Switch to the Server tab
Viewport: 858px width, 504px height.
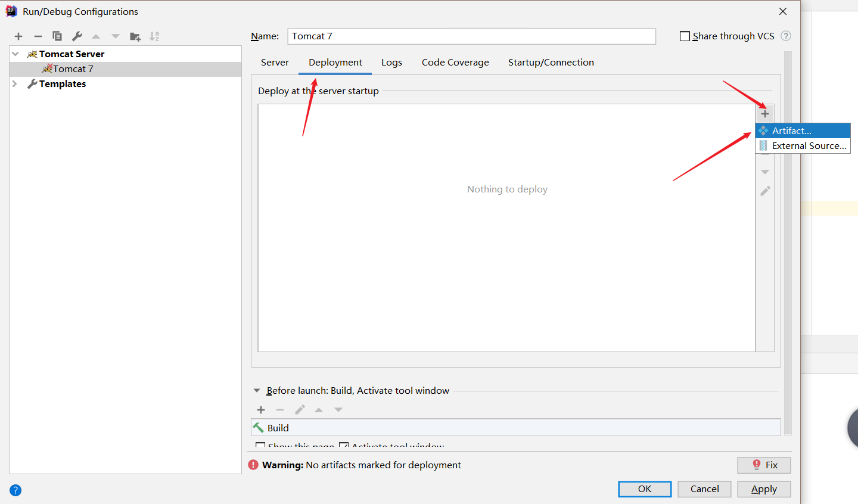(275, 63)
